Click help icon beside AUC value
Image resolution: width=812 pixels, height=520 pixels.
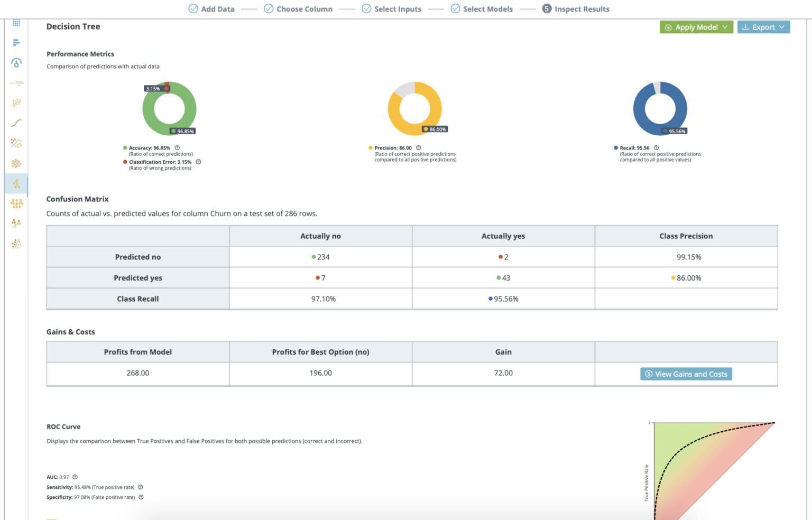click(75, 477)
